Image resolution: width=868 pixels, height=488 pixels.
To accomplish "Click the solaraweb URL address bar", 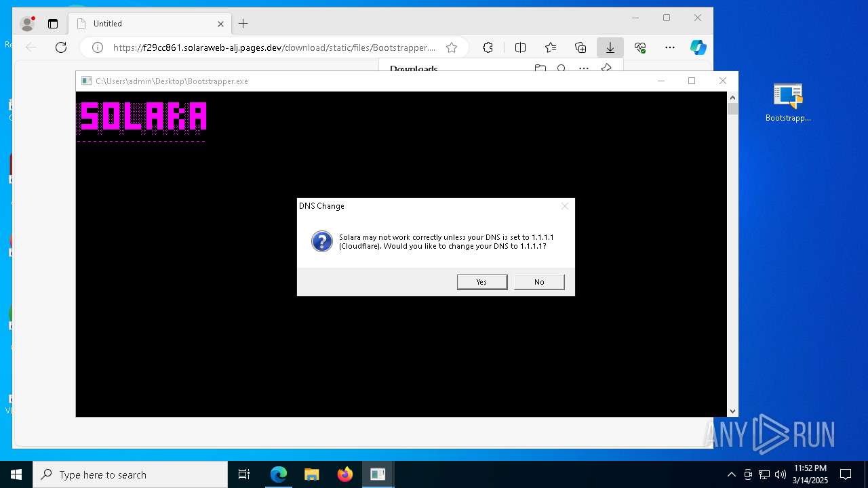I will coord(274,47).
